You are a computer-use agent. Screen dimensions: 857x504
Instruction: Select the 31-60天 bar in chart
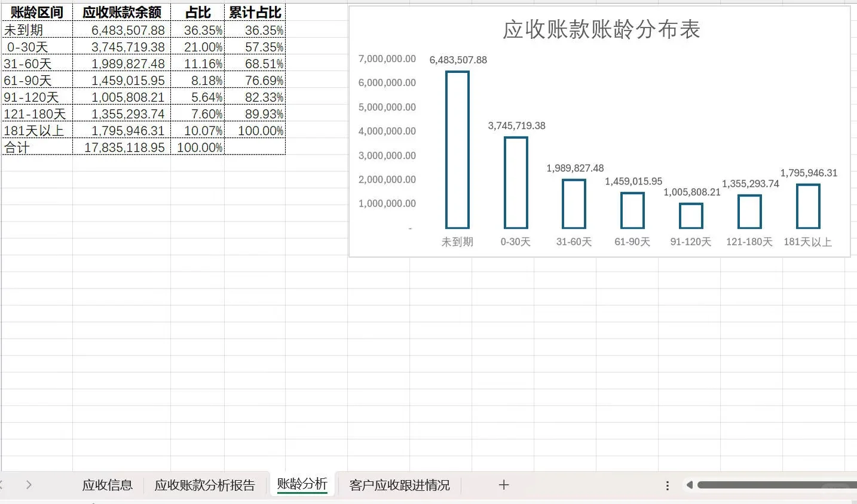(574, 204)
